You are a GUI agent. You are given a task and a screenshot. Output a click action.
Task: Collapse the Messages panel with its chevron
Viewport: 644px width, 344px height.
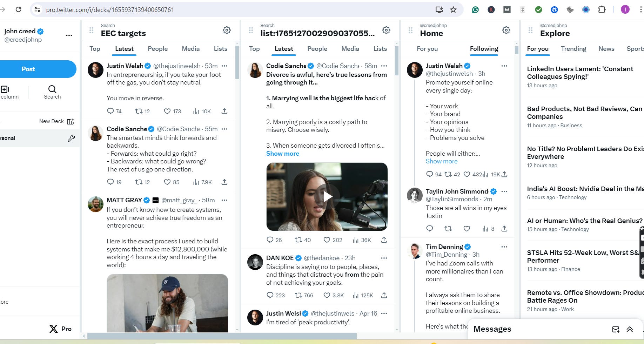(630, 329)
